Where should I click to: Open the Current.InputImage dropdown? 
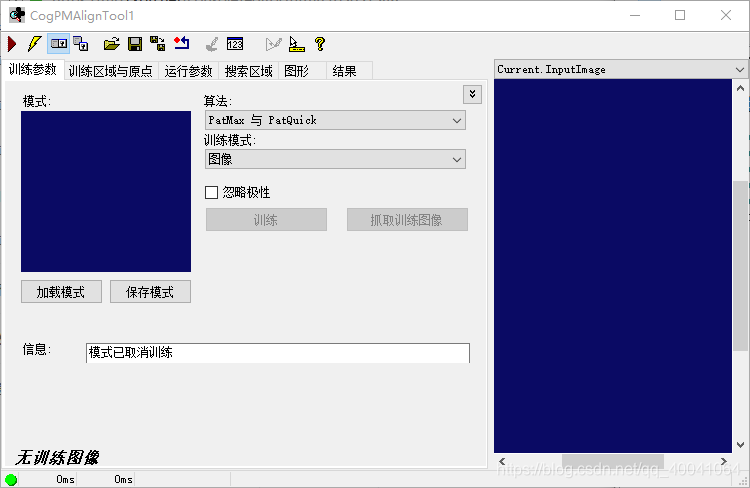click(x=621, y=69)
